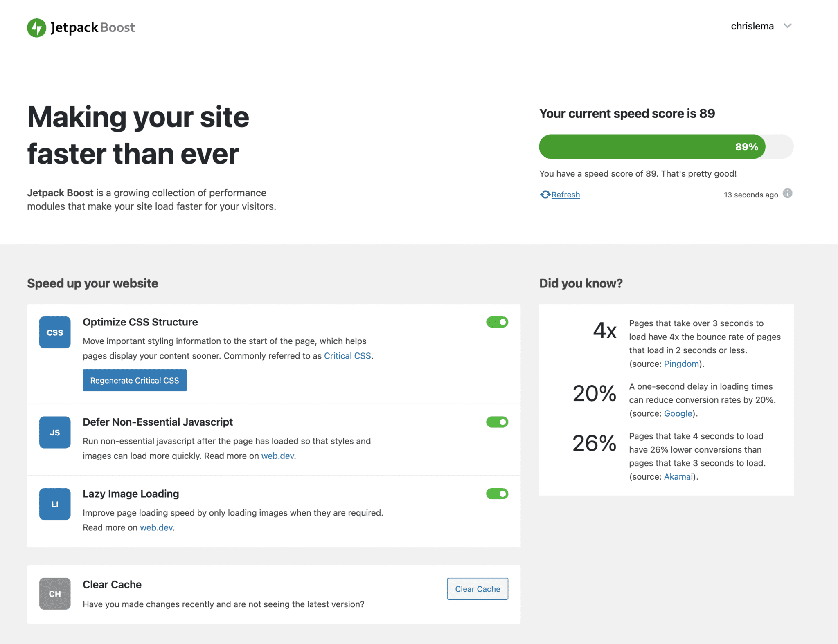838x644 pixels.
Task: Open the chrislema username menu
Action: coord(752,26)
